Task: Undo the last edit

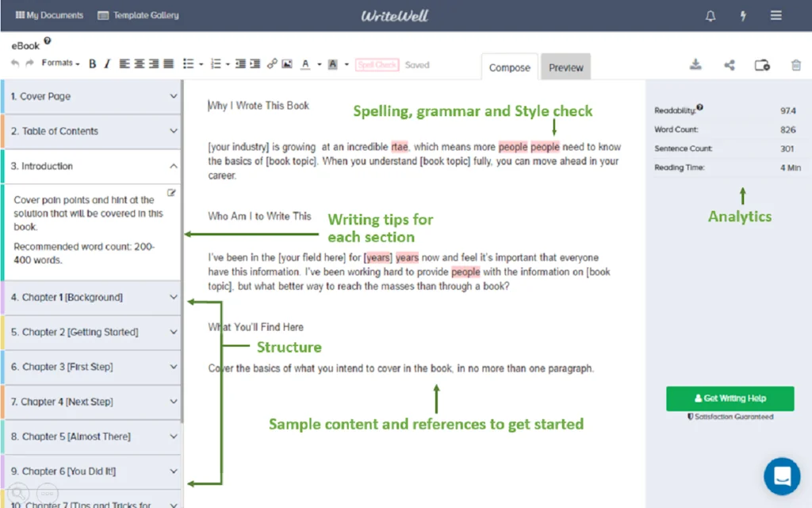Action: [x=14, y=63]
